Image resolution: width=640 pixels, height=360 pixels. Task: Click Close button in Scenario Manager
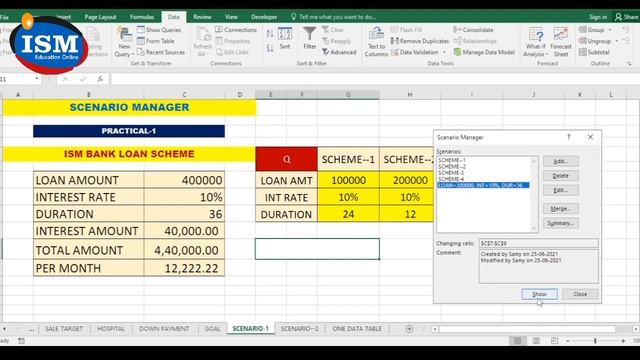click(580, 294)
